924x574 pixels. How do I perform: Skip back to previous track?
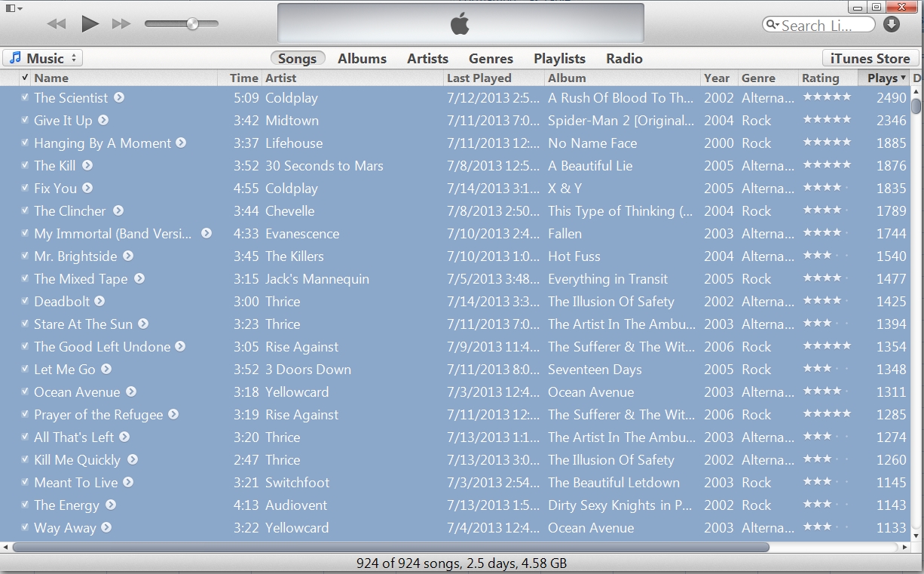(57, 24)
